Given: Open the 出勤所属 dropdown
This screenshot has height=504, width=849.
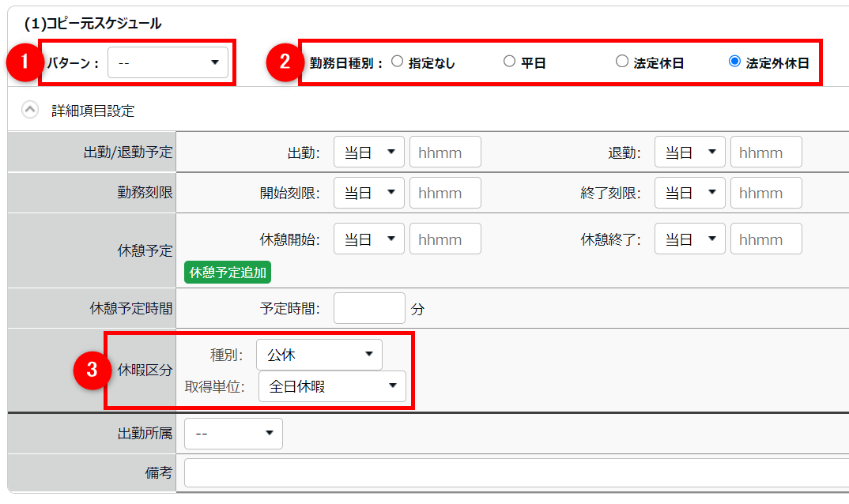Looking at the screenshot, I should pos(233,433).
